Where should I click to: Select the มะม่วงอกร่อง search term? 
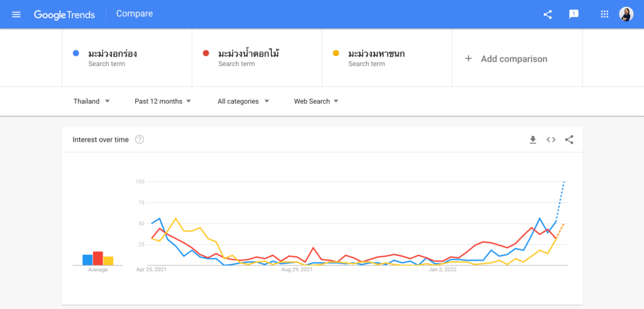(x=113, y=54)
